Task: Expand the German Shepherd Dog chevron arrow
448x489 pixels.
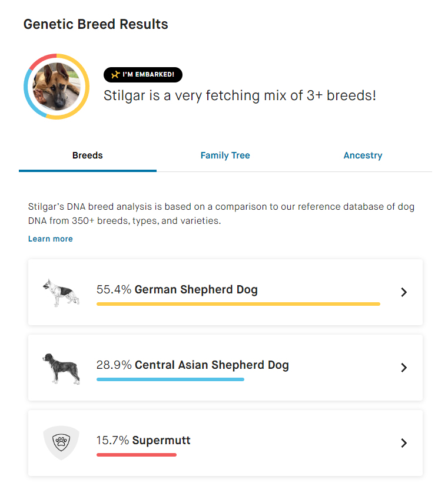Action: tap(404, 292)
